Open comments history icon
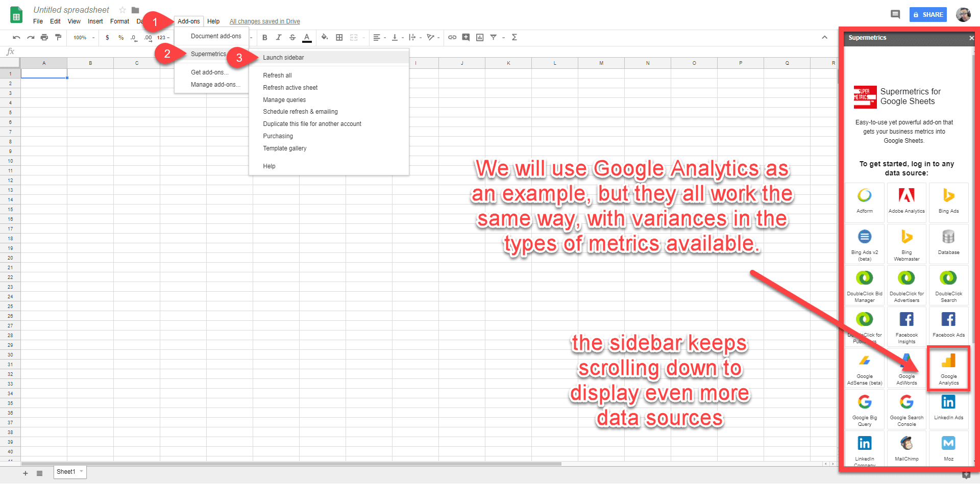The width and height of the screenshot is (980, 484). point(895,15)
